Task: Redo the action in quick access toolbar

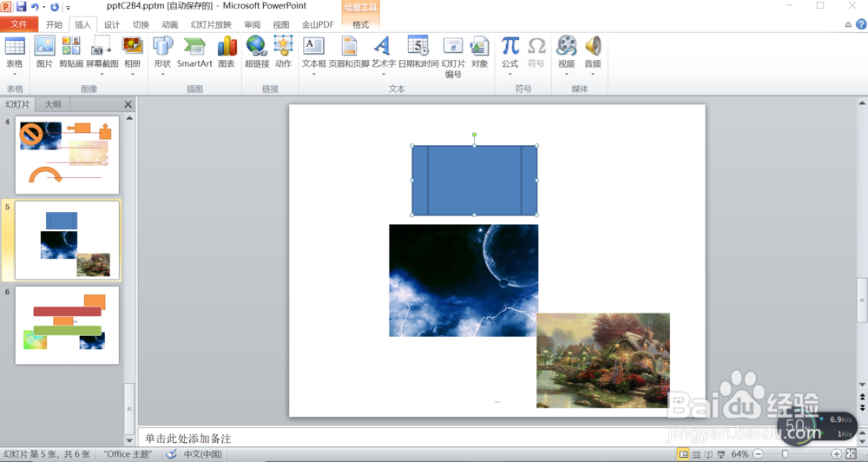Action: (x=54, y=7)
